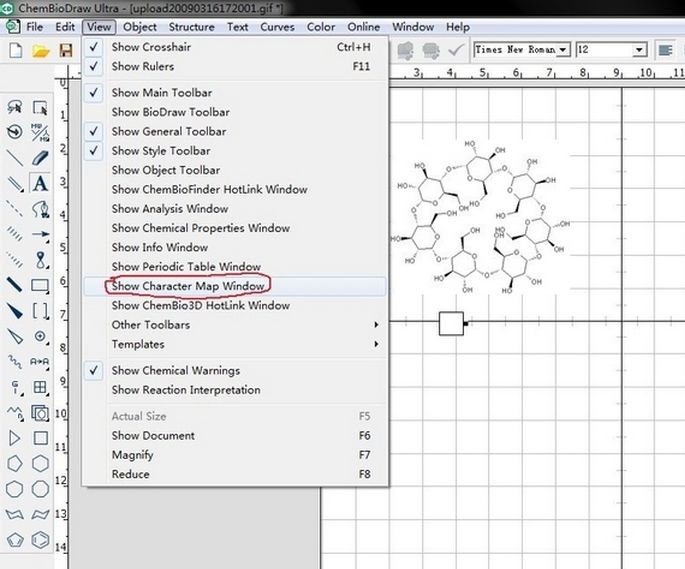685x569 pixels.
Task: Choose Magnify in View menu
Action: coord(235,455)
